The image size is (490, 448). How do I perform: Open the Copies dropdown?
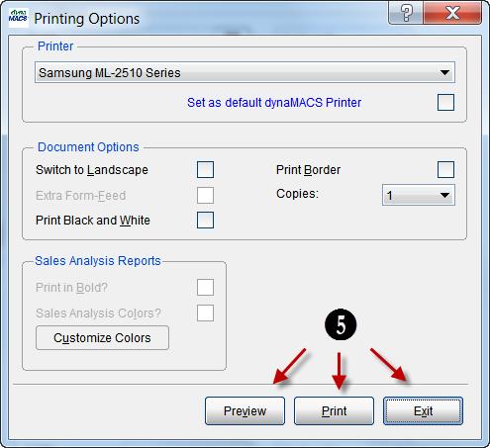pyautogui.click(x=419, y=195)
